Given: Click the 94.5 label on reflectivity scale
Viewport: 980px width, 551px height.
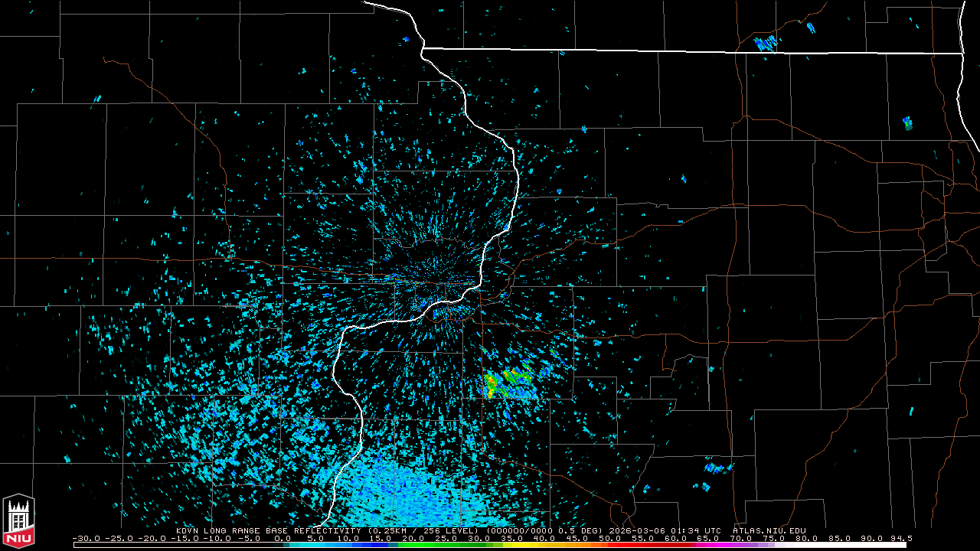Looking at the screenshot, I should point(900,538).
